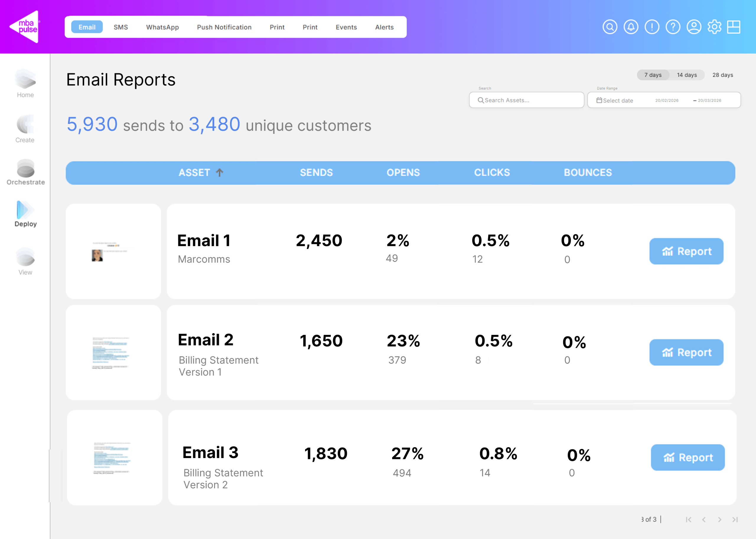The width and height of the screenshot is (756, 539).
Task: Click the Search Assets input field
Action: tap(526, 100)
